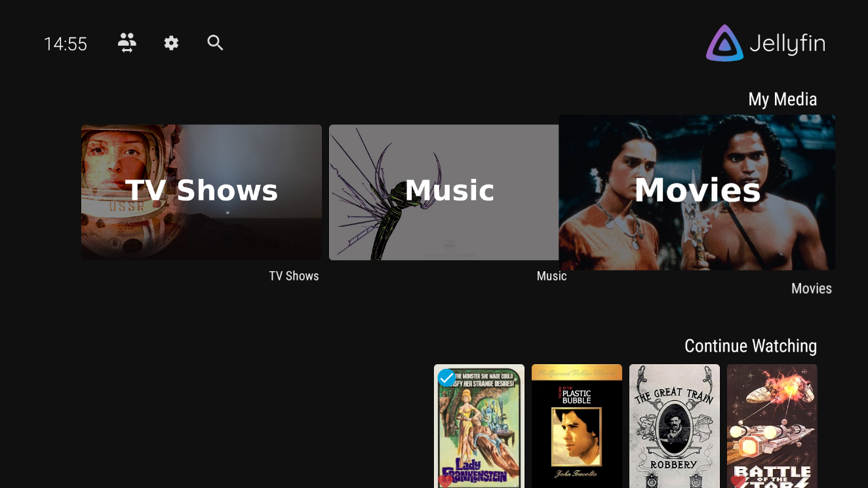Open settings via the gear icon

click(x=171, y=43)
